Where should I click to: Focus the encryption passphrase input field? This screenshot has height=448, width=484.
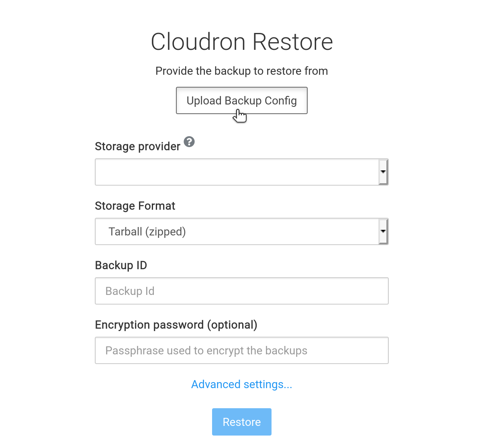click(x=241, y=350)
